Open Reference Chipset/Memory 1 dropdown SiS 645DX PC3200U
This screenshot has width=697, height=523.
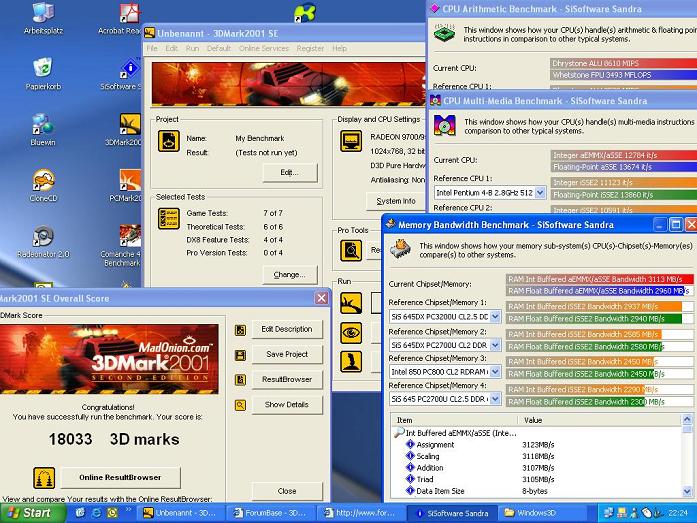(x=495, y=317)
